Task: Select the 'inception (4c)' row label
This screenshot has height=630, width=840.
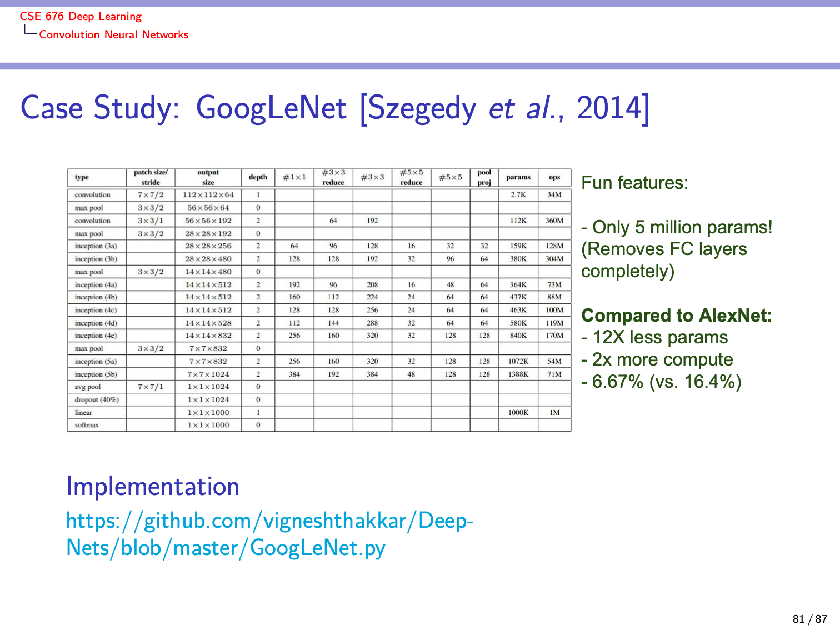Action: (96, 310)
